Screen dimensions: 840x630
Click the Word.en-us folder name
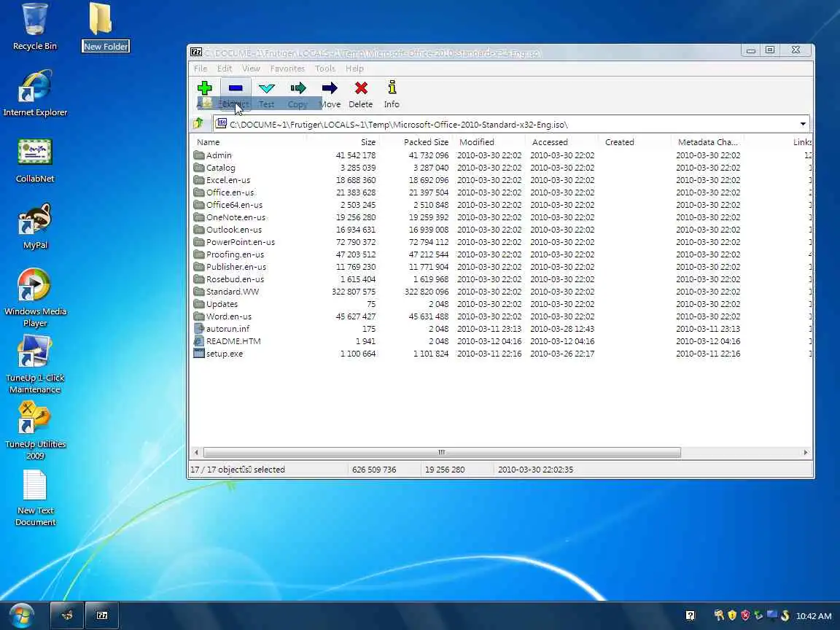click(229, 316)
